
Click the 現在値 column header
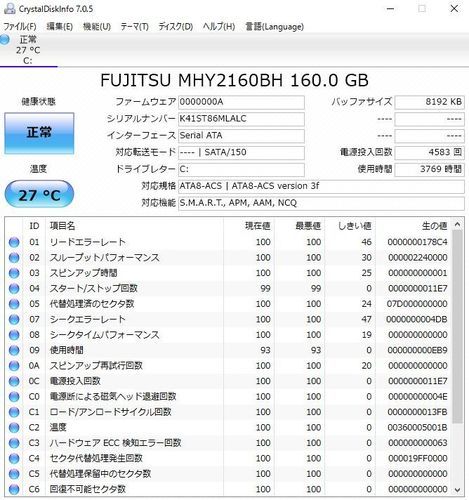coord(257,226)
